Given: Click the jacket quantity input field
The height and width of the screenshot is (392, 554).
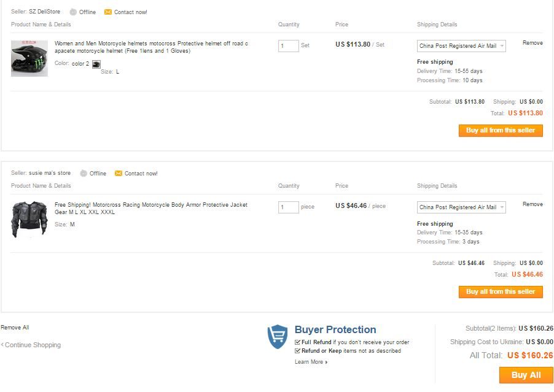Looking at the screenshot, I should (x=288, y=207).
